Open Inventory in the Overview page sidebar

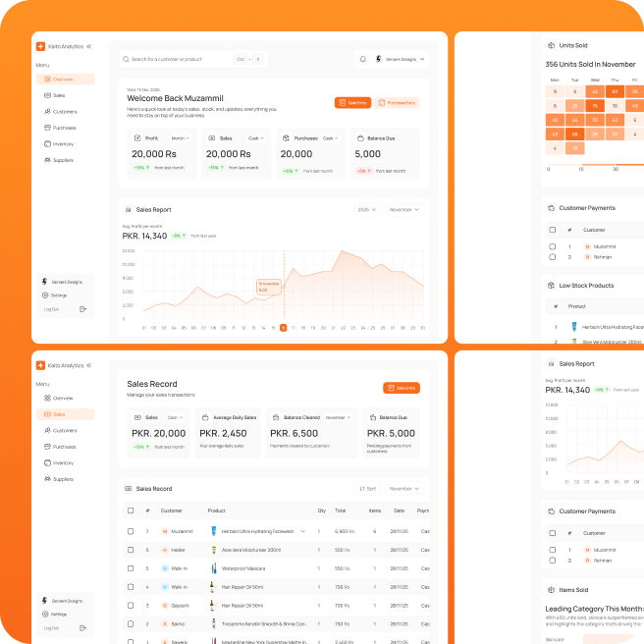(63, 144)
